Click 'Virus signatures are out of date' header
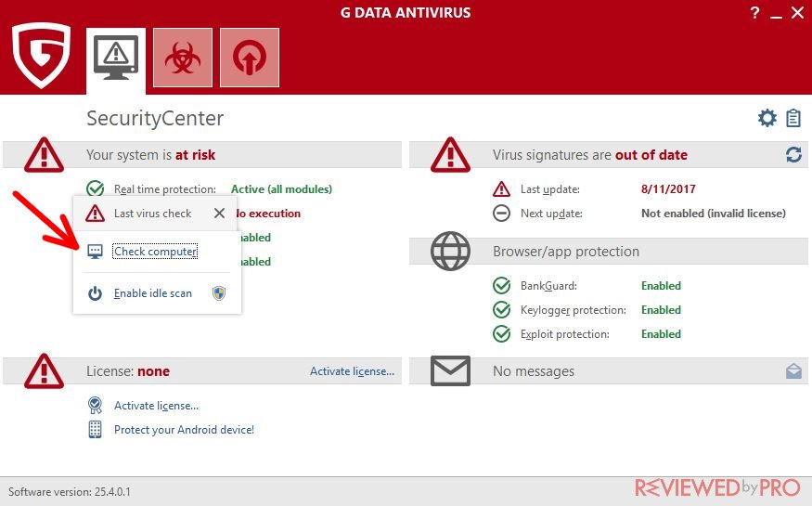 [590, 155]
